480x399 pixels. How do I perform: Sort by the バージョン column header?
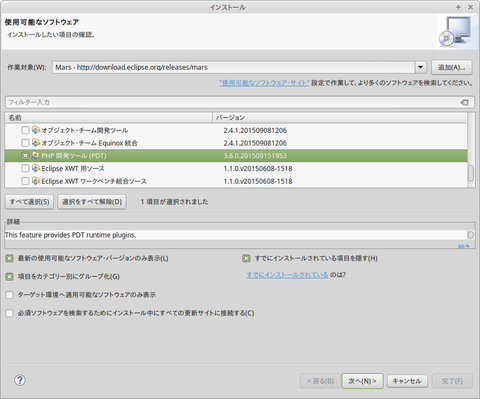click(340, 117)
